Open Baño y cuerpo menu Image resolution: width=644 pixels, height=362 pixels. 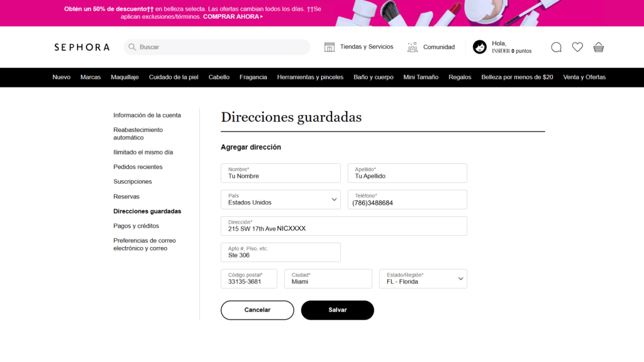coord(374,77)
